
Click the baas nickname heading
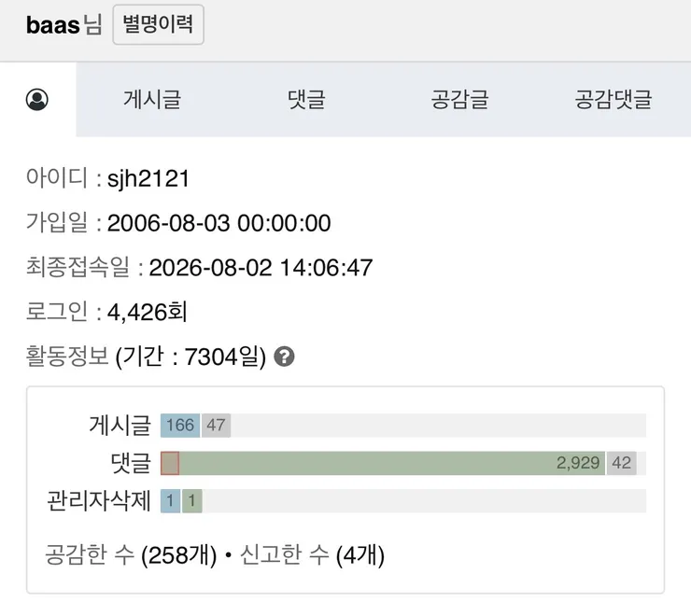[x=53, y=24]
